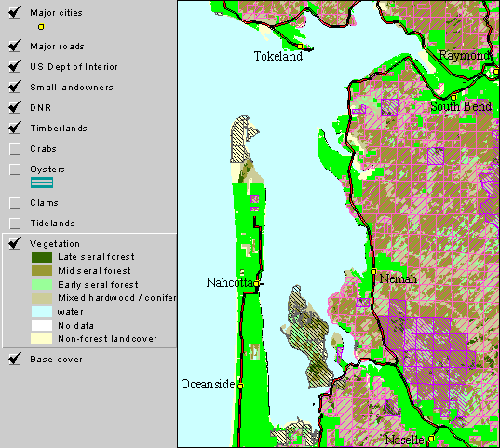The height and width of the screenshot is (448, 500).
Task: Click the Early seral forest swatch
Action: point(42,285)
